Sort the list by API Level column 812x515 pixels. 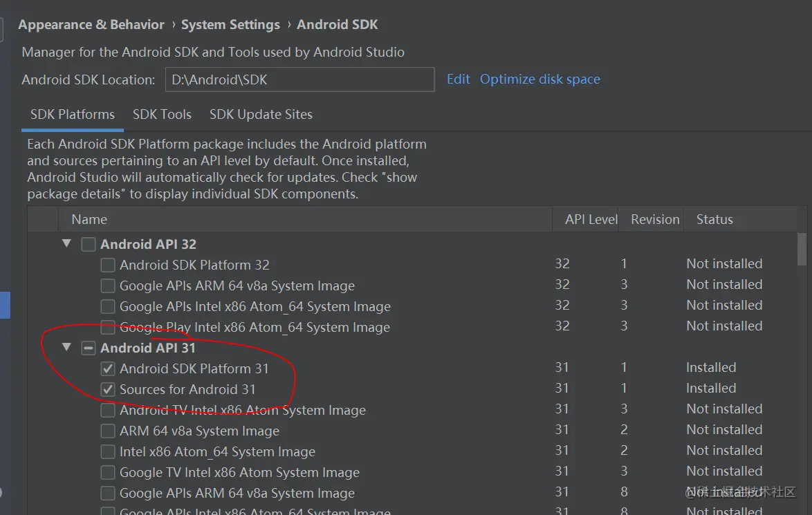[x=591, y=219]
